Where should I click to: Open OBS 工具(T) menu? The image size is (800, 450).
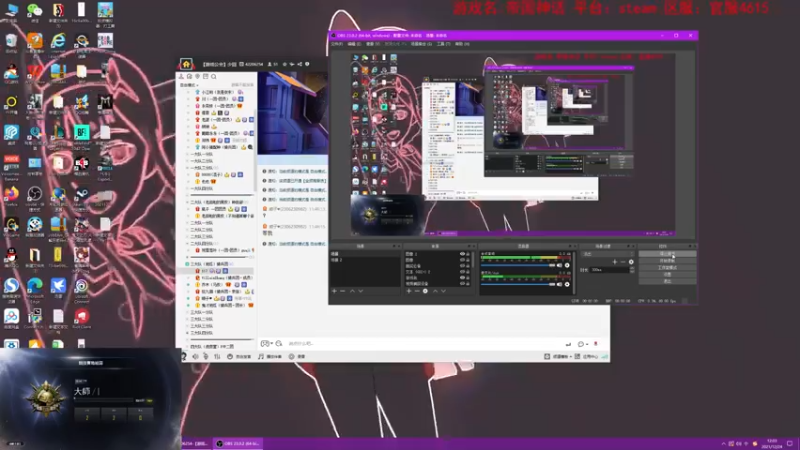[x=443, y=44]
